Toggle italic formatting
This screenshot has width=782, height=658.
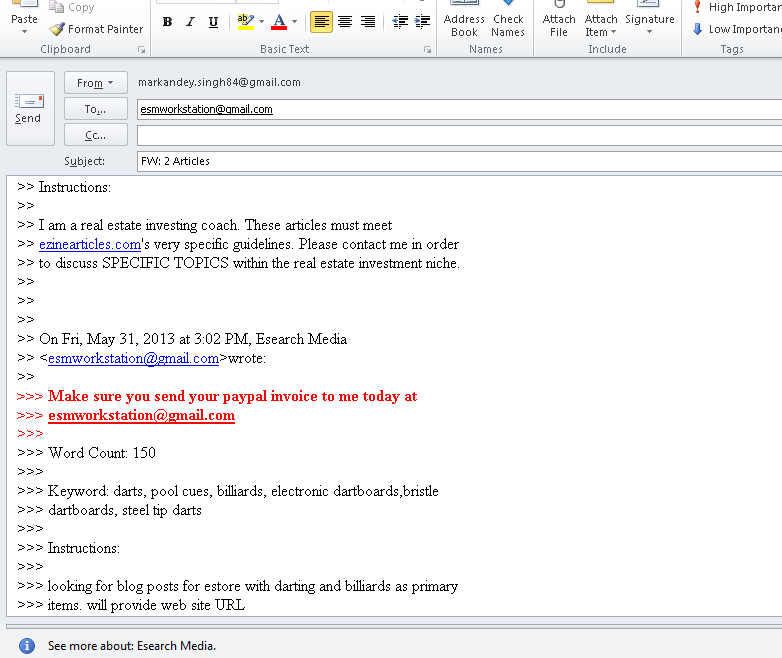click(x=190, y=22)
